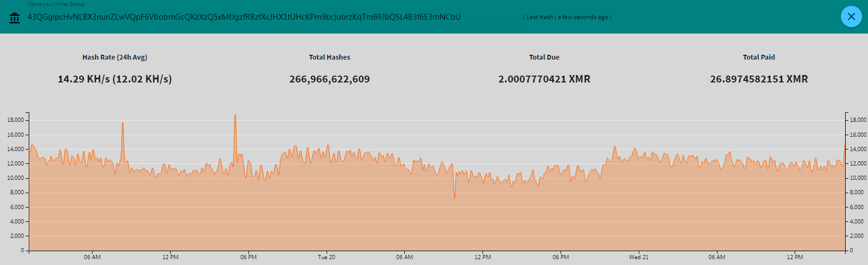The image size is (868, 265).
Task: Click the 'Tue 20' date axis label
Action: 327,258
